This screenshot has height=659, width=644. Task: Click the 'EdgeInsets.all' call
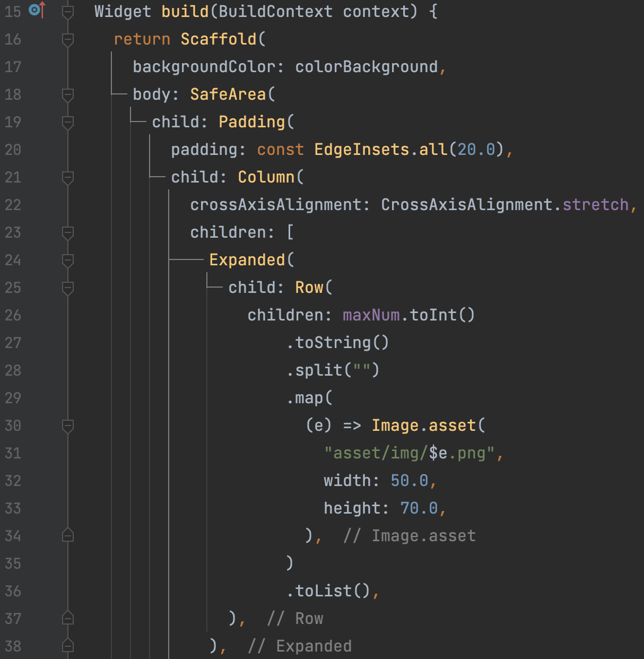[x=381, y=150]
